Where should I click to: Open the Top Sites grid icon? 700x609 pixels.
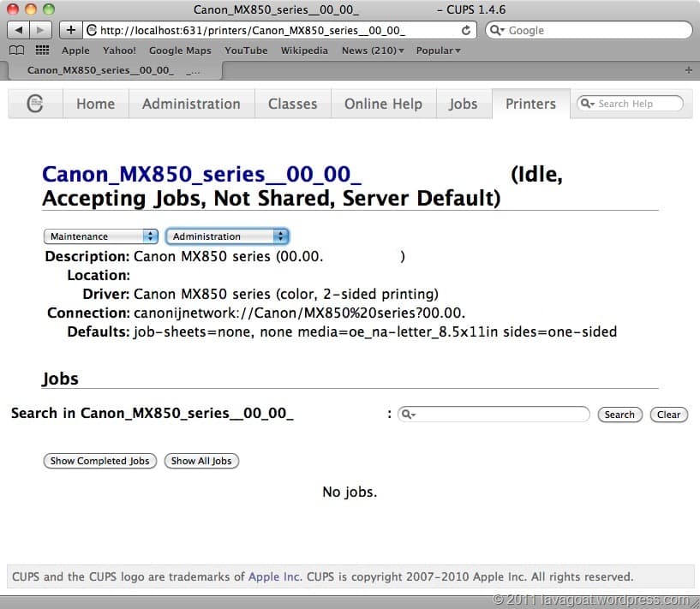point(41,51)
